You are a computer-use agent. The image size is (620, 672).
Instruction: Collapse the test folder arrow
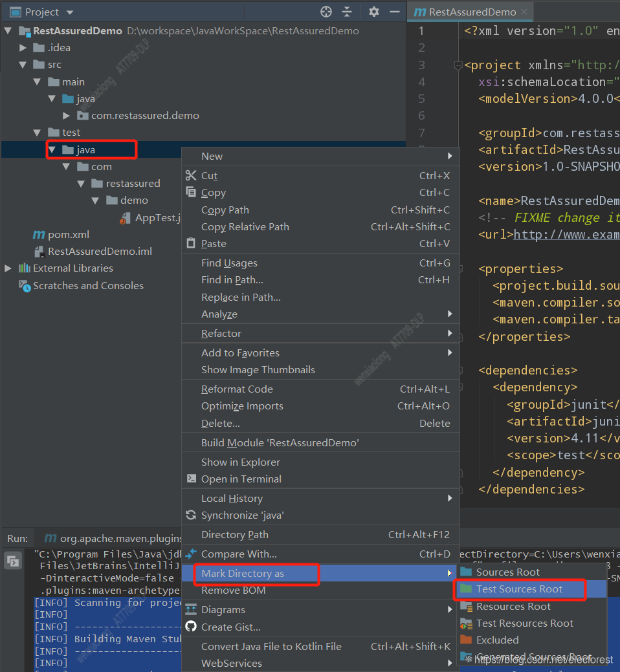[38, 133]
